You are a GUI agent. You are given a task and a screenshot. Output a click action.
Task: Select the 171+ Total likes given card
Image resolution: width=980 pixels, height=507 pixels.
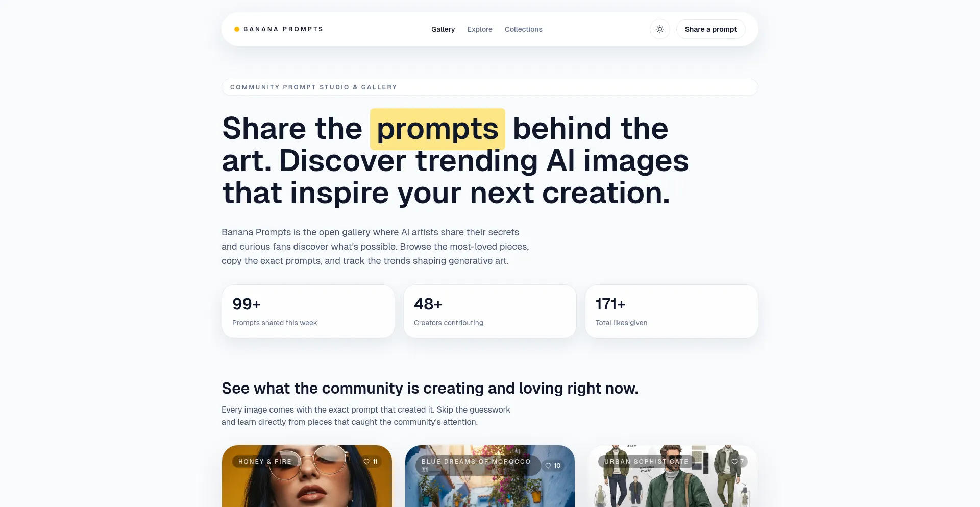point(672,311)
